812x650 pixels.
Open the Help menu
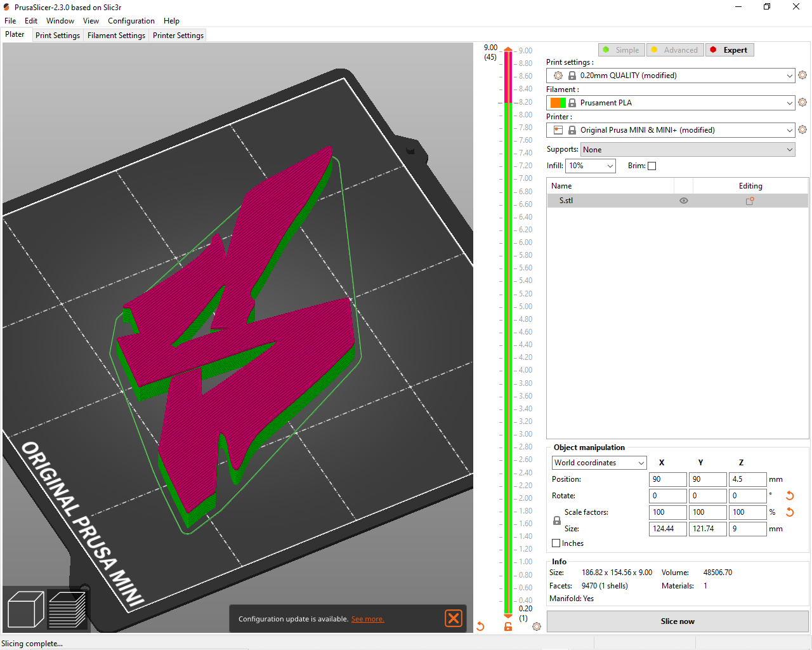171,21
